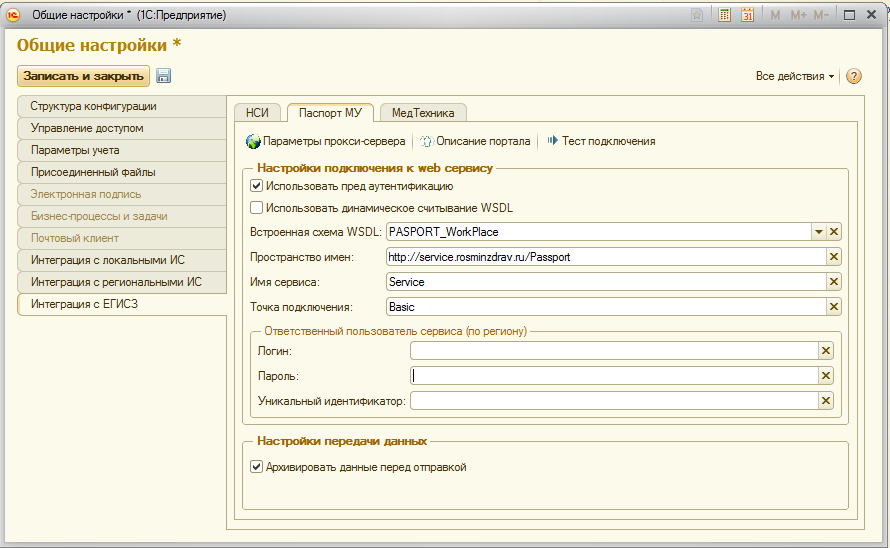Screen dimensions: 890x548
Task: Add to favorites with the star icon
Action: click(x=696, y=15)
